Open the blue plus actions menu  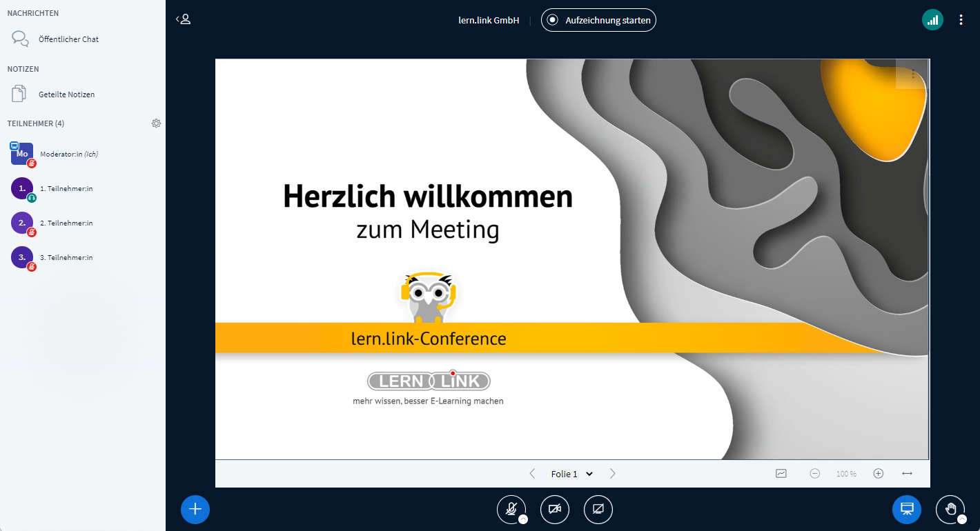pyautogui.click(x=195, y=509)
